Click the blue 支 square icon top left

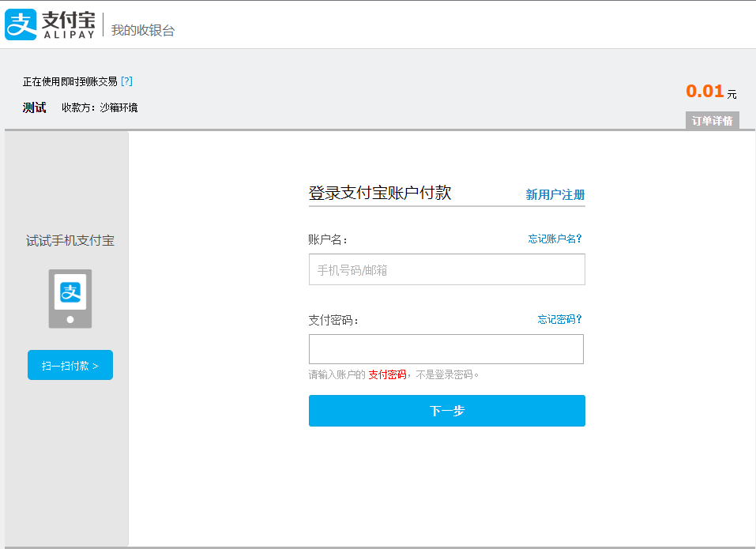pyautogui.click(x=20, y=24)
